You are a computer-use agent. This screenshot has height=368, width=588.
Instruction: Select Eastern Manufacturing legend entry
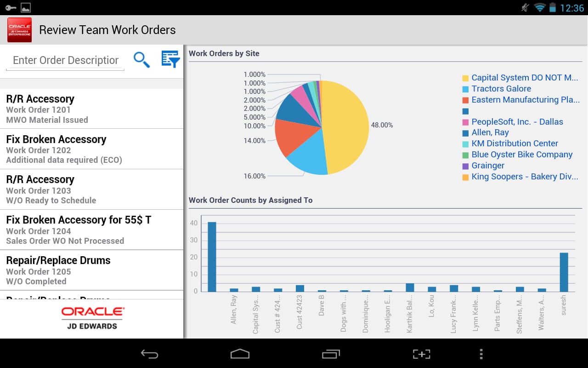coord(526,100)
